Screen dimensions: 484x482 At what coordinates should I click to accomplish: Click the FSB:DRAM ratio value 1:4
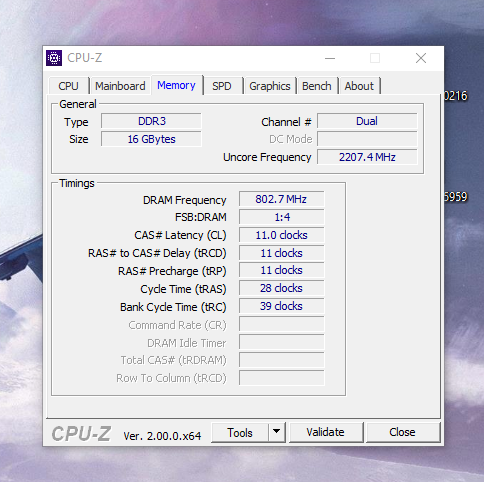281,217
